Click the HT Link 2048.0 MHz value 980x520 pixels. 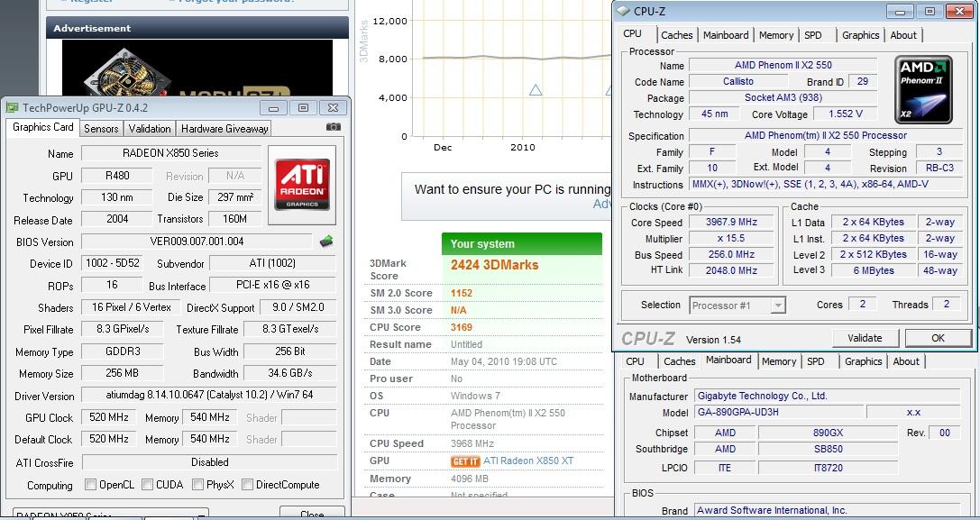(731, 270)
